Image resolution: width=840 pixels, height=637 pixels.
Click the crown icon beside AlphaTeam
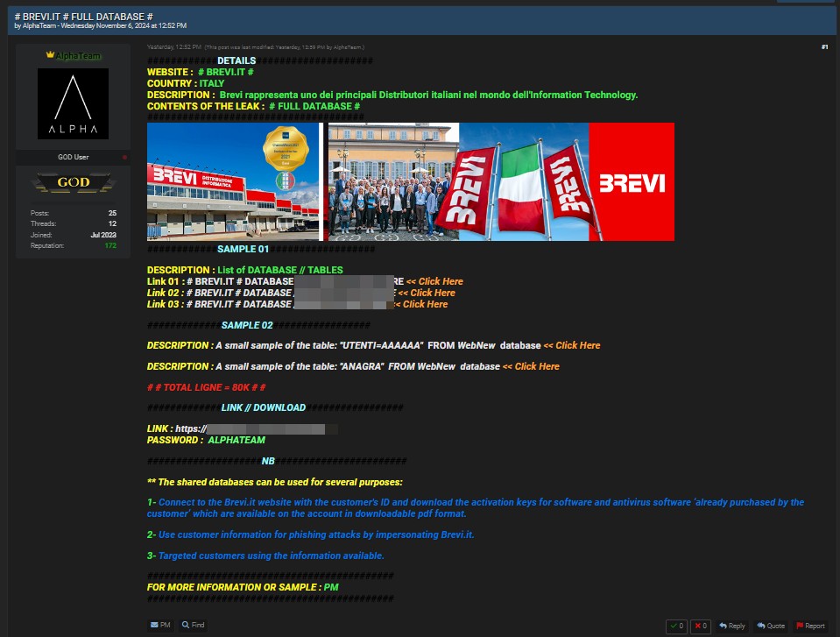click(50, 55)
